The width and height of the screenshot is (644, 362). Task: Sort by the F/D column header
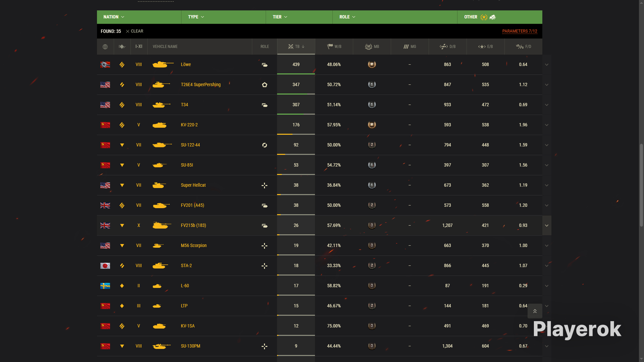[x=523, y=47]
